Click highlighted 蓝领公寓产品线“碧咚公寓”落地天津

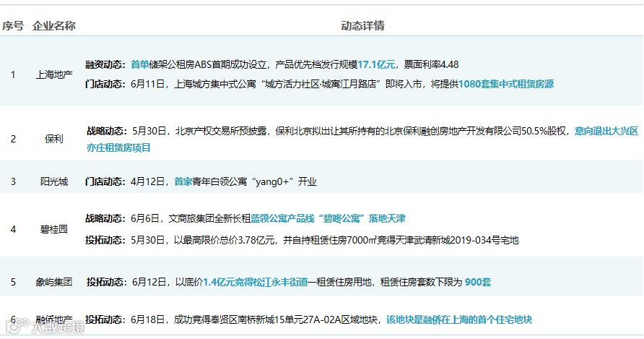click(x=328, y=218)
